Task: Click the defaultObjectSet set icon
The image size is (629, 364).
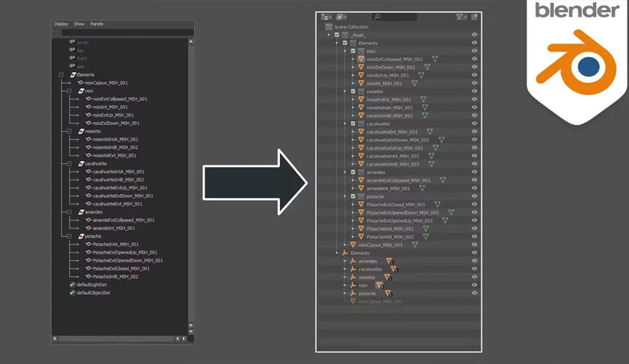Action: point(72,293)
